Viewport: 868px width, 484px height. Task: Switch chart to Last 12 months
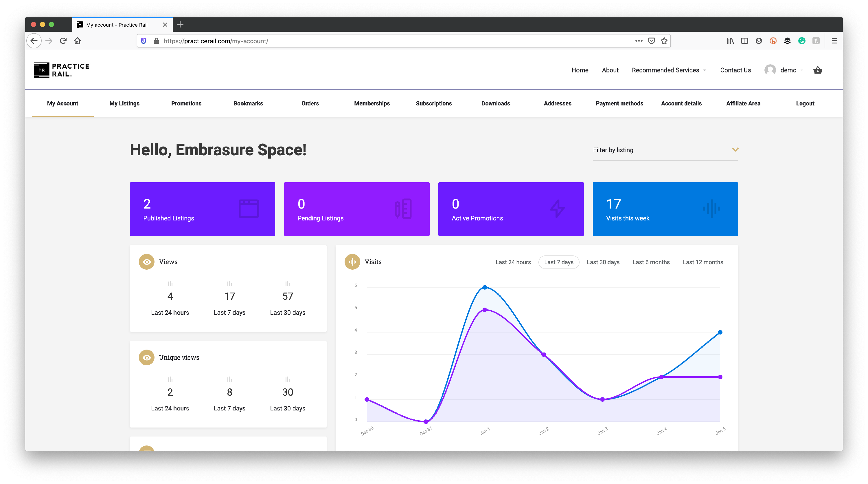[703, 262]
